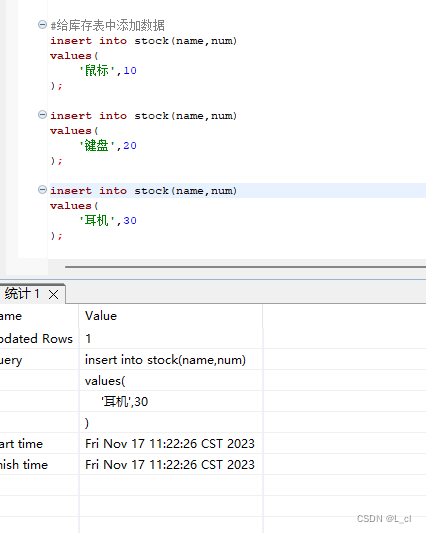Click the horizontal scrollbar under the editor
The width and height of the screenshot is (426, 533).
(245, 267)
